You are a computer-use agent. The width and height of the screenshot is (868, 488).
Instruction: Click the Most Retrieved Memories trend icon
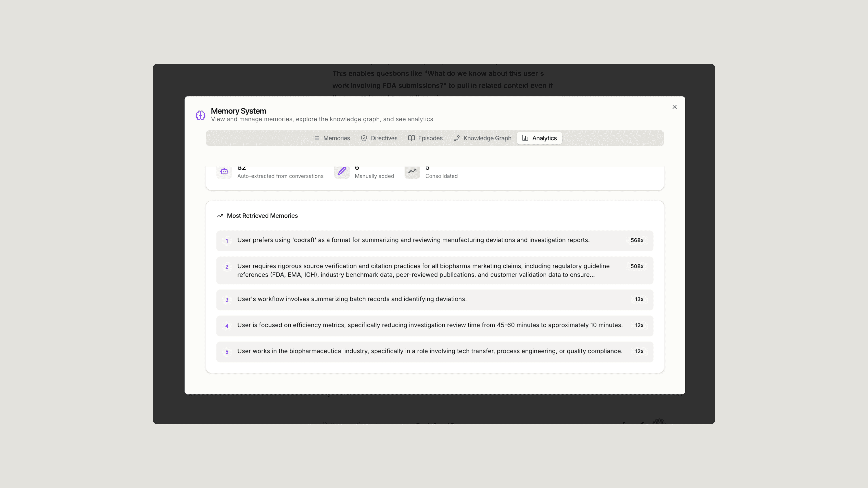[x=220, y=216]
